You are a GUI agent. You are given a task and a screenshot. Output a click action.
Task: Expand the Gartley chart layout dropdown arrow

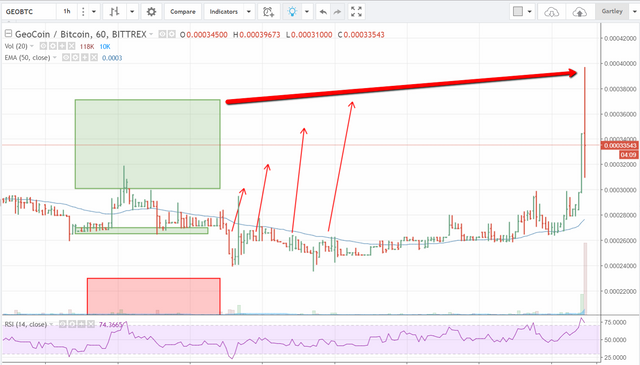coord(634,12)
